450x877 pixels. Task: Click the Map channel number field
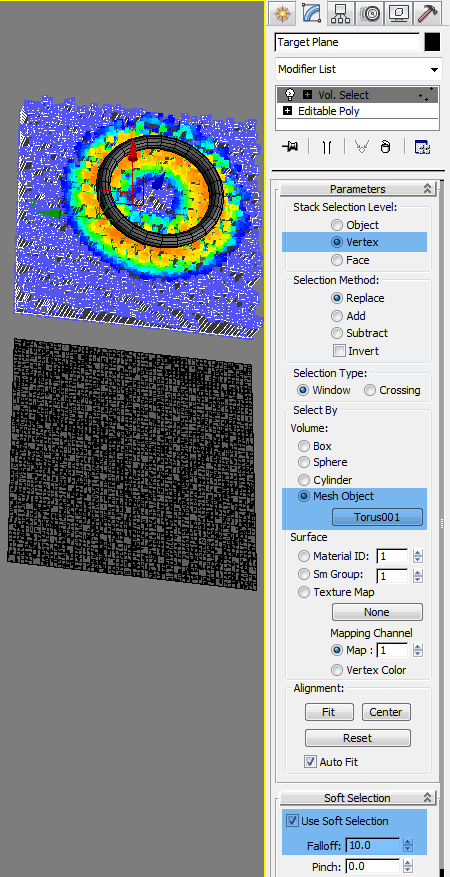tap(392, 650)
